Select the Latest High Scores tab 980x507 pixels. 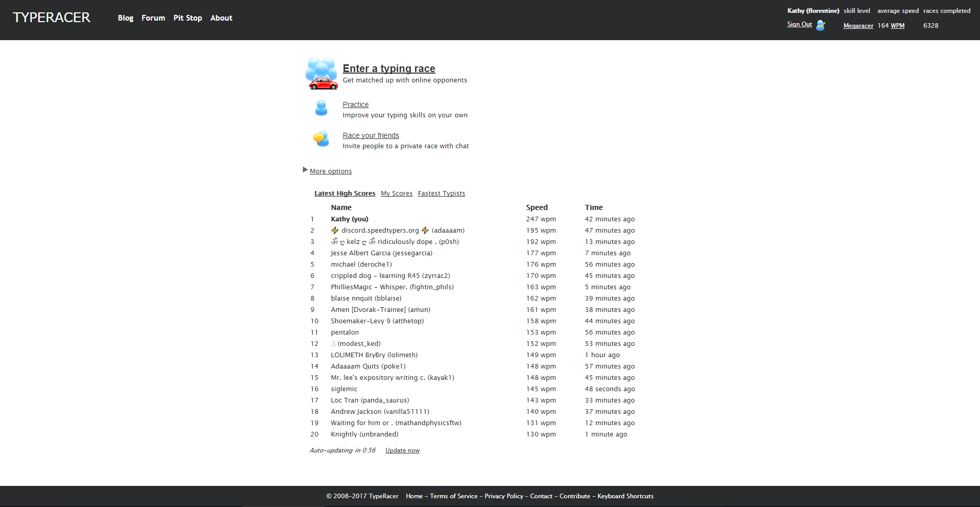[x=345, y=193]
